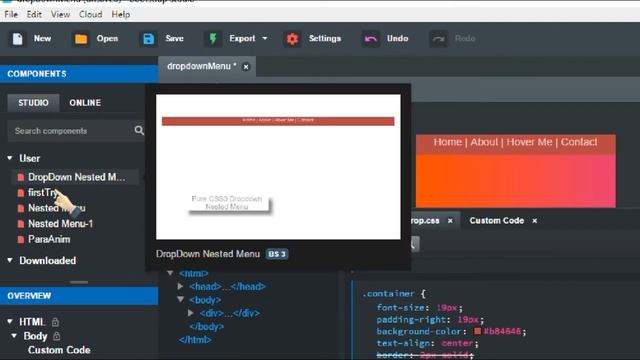The width and height of the screenshot is (640, 360).
Task: Expand the head tag in code tree
Action: 180,286
